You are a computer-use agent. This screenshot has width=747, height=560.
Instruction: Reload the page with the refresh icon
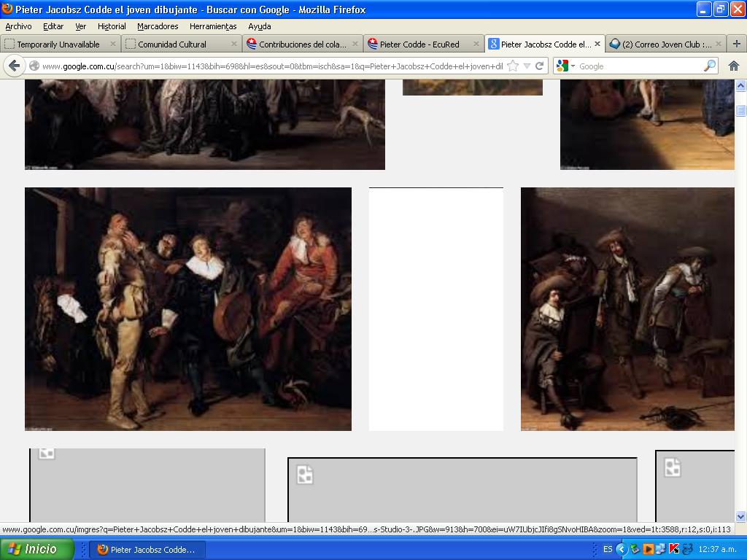540,66
